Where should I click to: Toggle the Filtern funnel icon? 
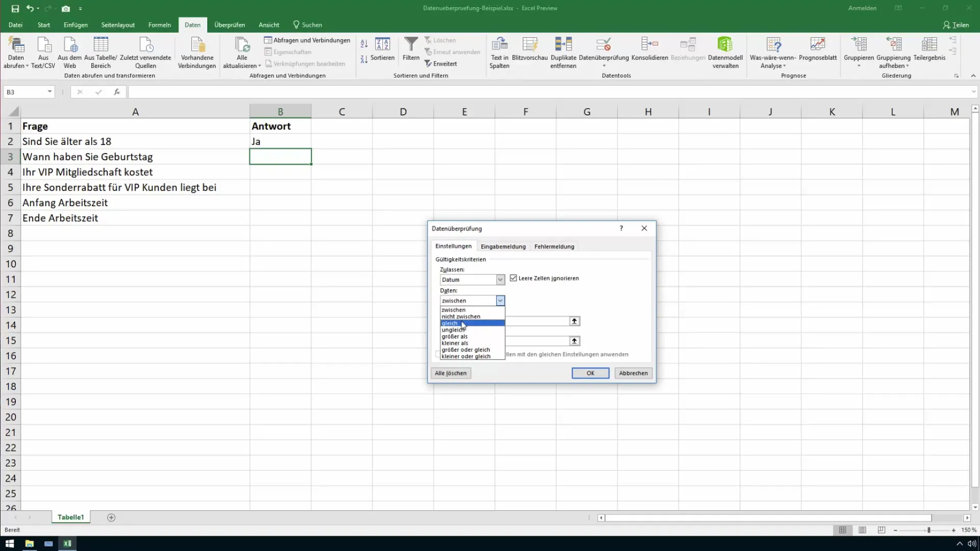(x=411, y=49)
